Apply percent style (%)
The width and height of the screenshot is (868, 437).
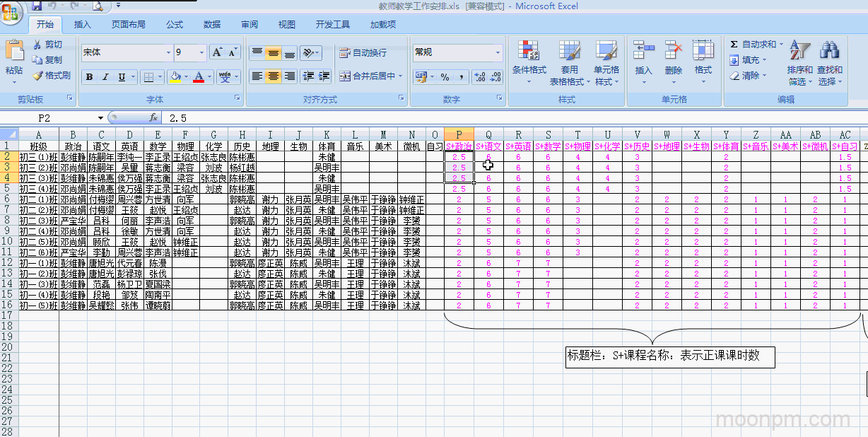pos(445,76)
